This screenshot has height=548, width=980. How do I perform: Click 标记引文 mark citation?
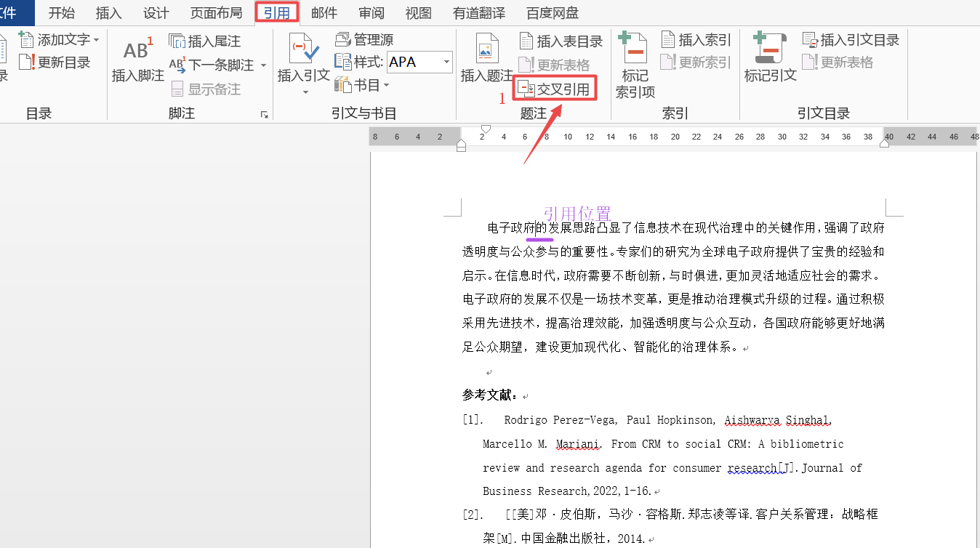[771, 58]
